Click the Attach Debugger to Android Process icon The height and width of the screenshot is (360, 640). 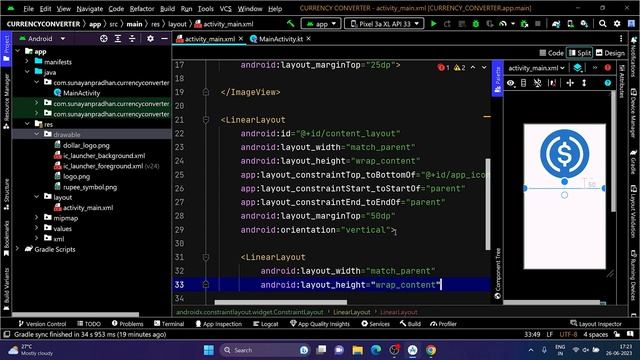tap(524, 24)
